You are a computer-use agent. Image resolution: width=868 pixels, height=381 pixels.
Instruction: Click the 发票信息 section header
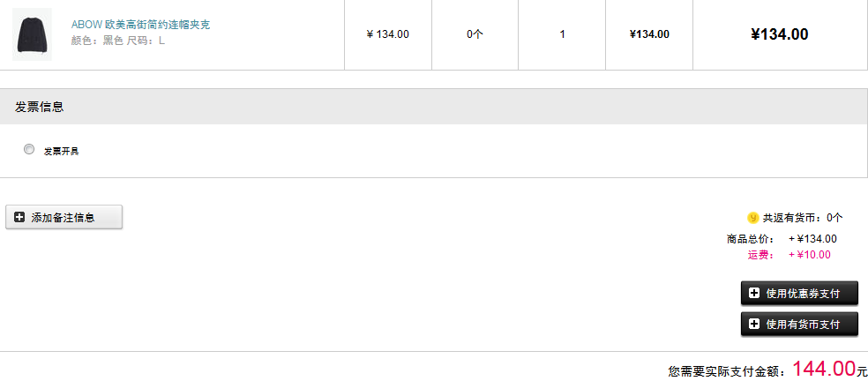(x=40, y=107)
